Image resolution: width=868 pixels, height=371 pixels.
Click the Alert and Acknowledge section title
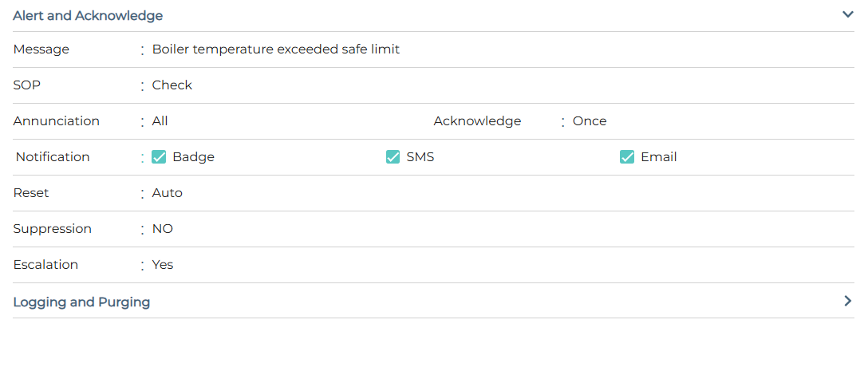[88, 16]
